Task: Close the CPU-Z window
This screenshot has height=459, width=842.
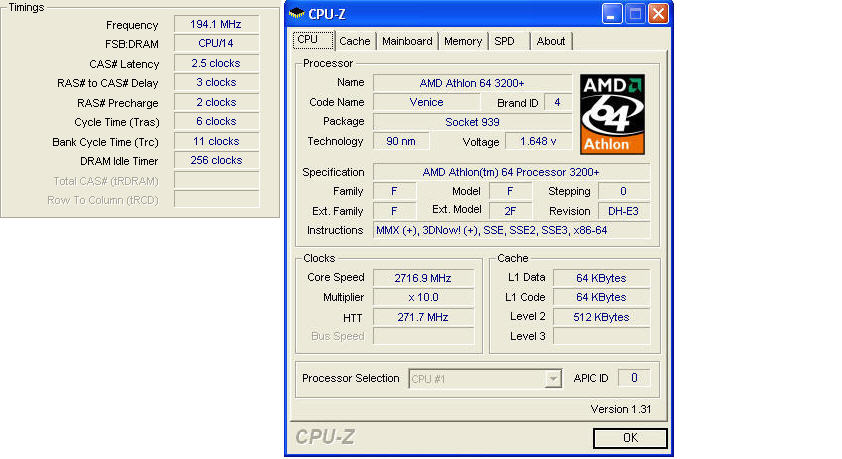Action: tap(658, 13)
